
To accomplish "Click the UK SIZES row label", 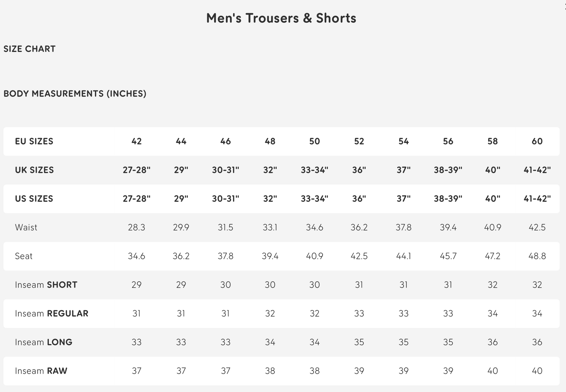I will click(34, 170).
